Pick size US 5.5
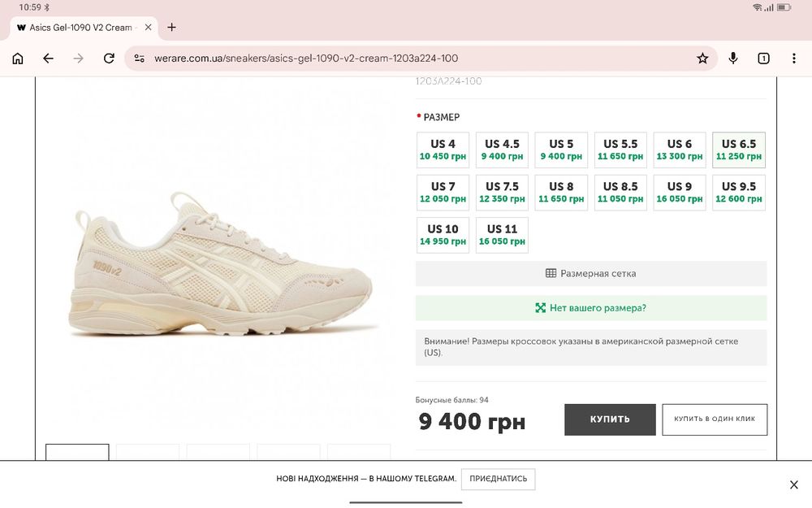The image size is (812, 508). (620, 150)
